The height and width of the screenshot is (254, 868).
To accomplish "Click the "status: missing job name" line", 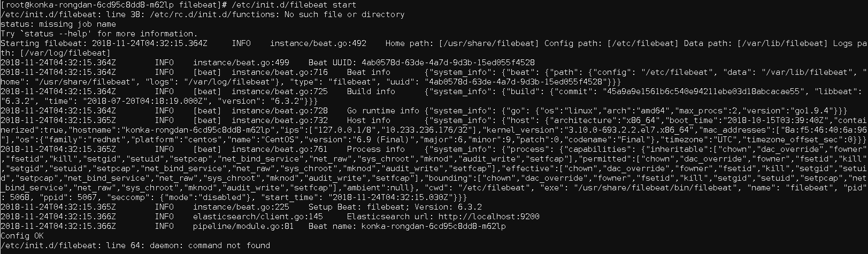I will tap(58, 24).
